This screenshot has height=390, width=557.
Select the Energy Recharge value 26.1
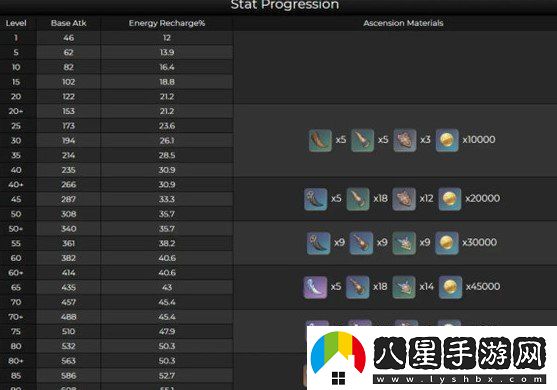167,141
